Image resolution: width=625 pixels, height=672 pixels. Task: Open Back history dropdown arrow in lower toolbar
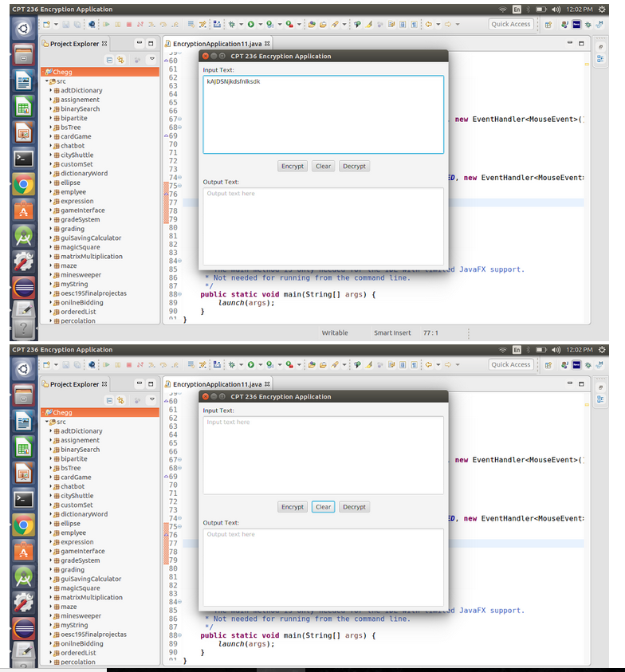438,365
